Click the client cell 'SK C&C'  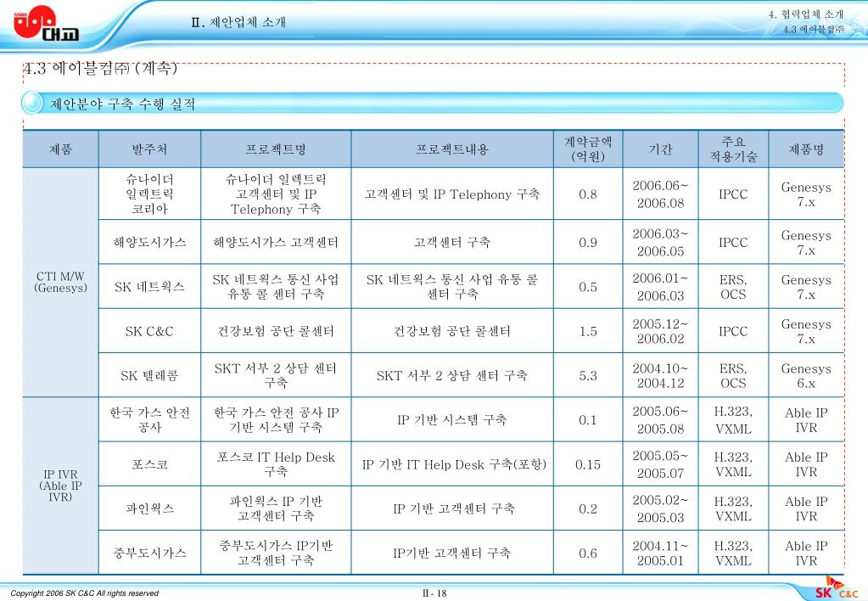149,331
